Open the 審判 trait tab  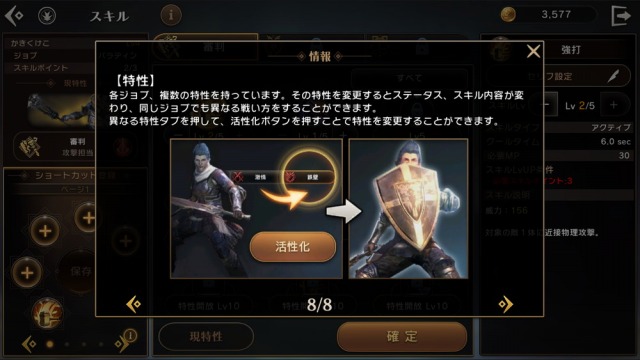coord(206,47)
